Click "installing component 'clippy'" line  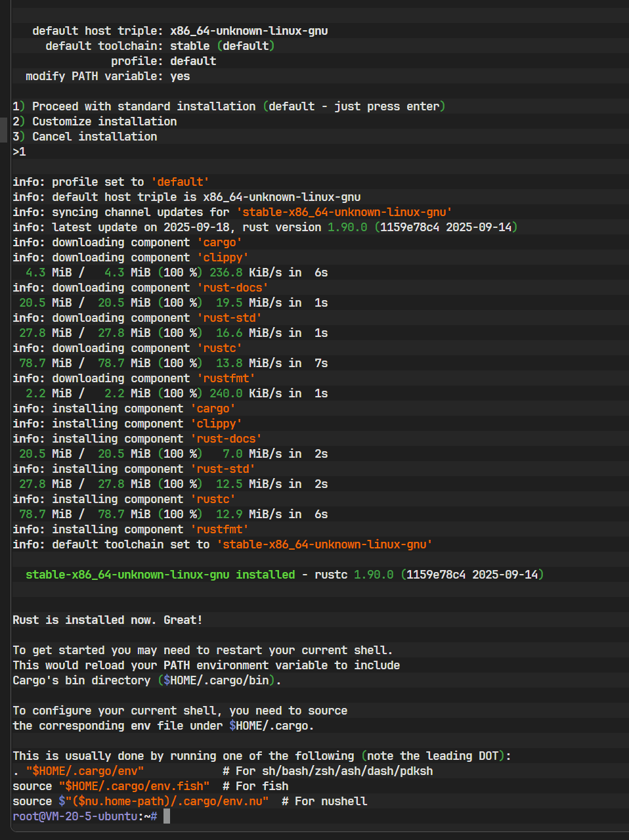(127, 424)
